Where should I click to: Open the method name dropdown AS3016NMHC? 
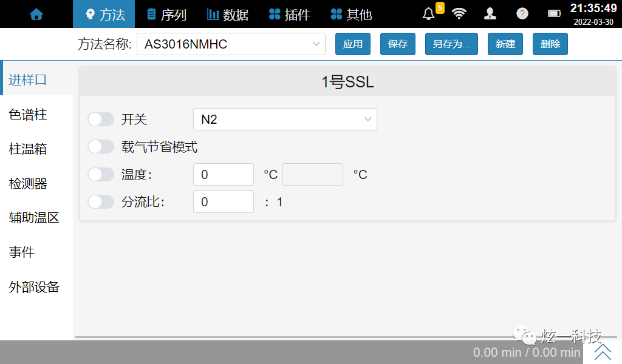[231, 44]
